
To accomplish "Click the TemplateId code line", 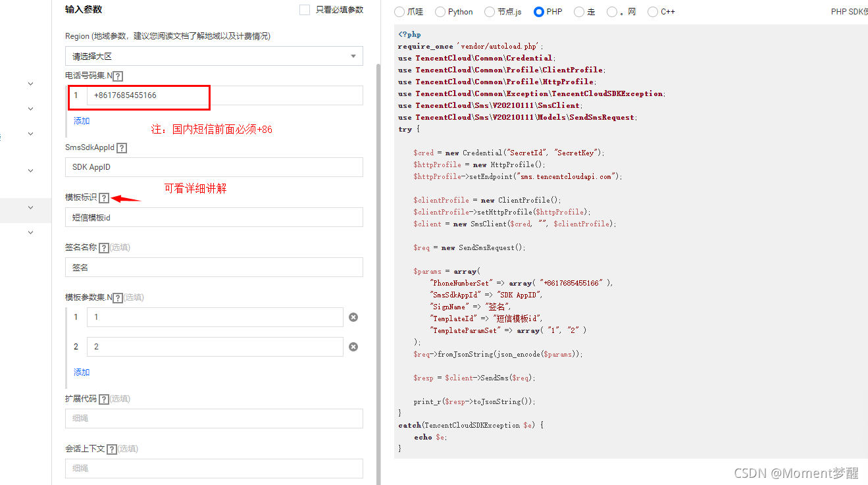I will (486, 319).
